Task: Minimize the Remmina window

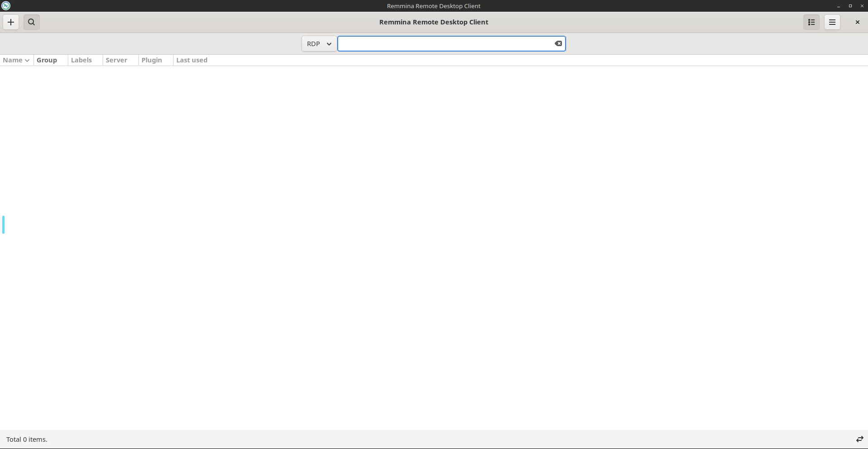Action: click(839, 6)
